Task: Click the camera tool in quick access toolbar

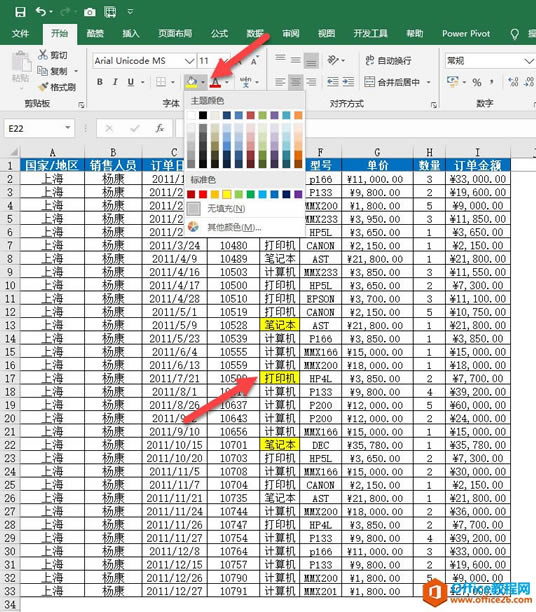Action: pos(90,12)
